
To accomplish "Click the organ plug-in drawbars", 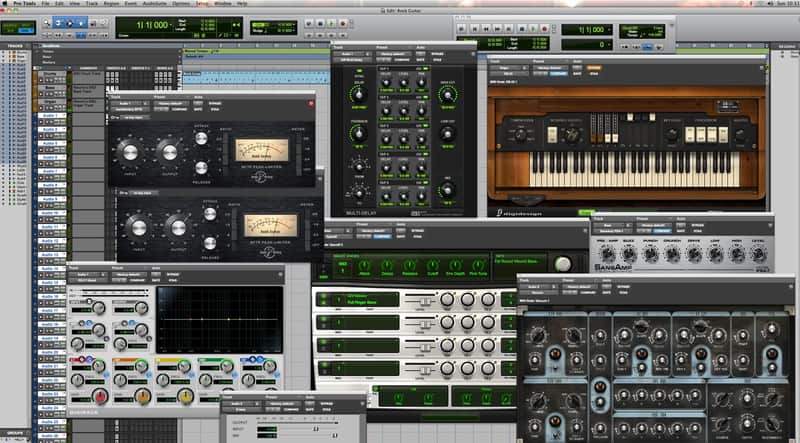I will [x=604, y=128].
